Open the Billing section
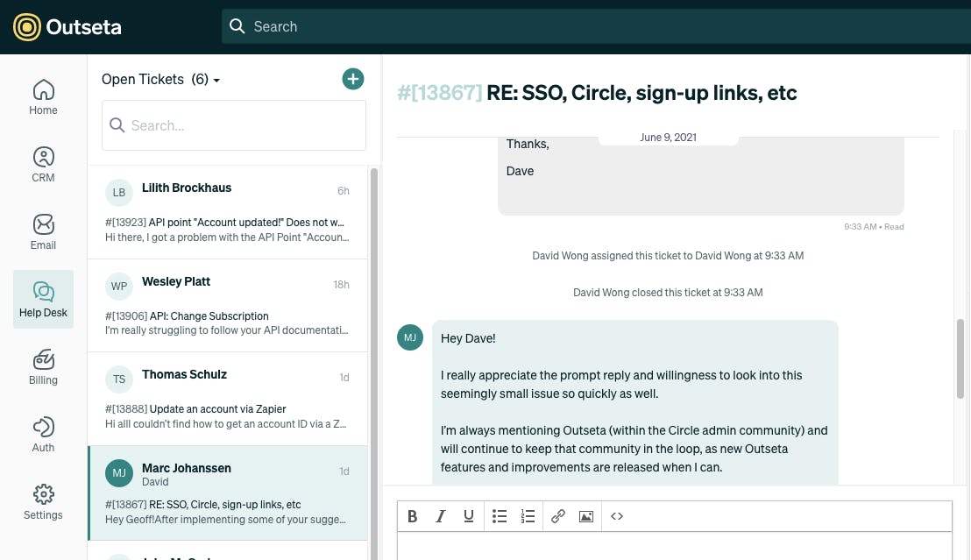Screen dimensions: 971x560 pos(43,367)
